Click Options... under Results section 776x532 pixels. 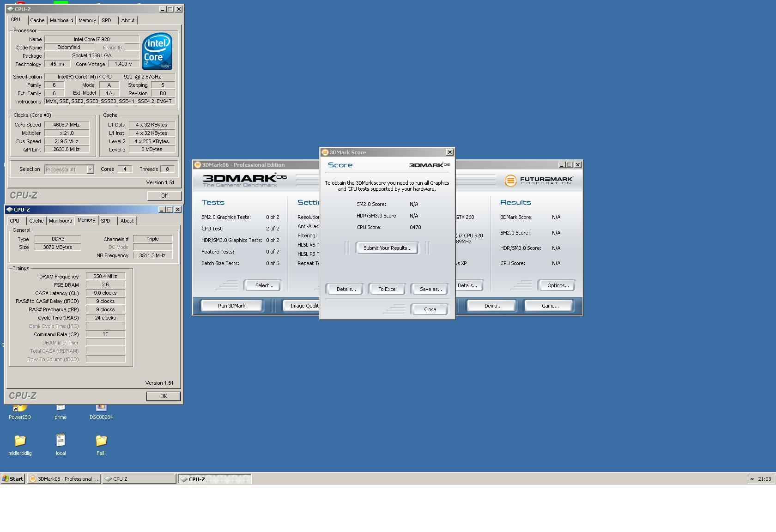coord(558,285)
